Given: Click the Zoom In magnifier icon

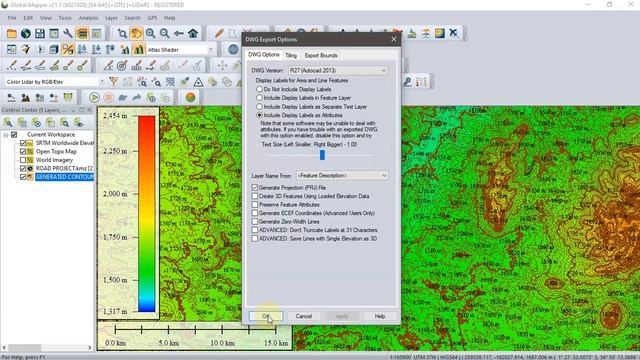Looking at the screenshot, I should (150, 33).
